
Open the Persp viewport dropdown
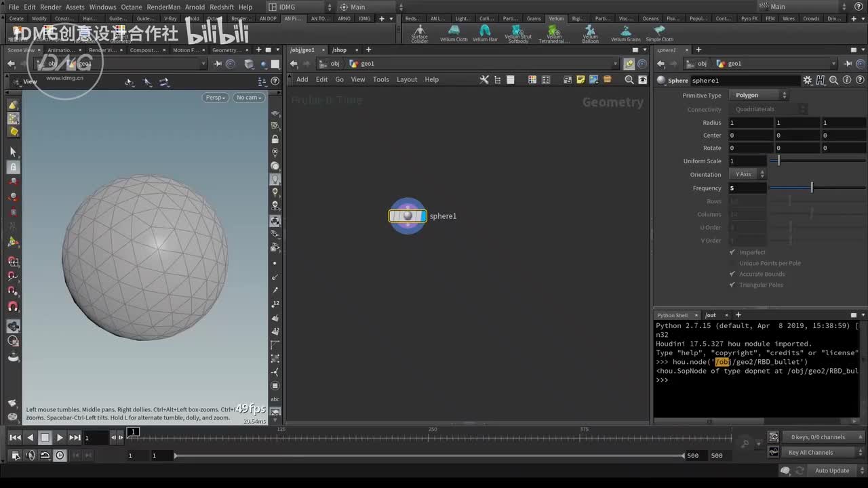(216, 98)
